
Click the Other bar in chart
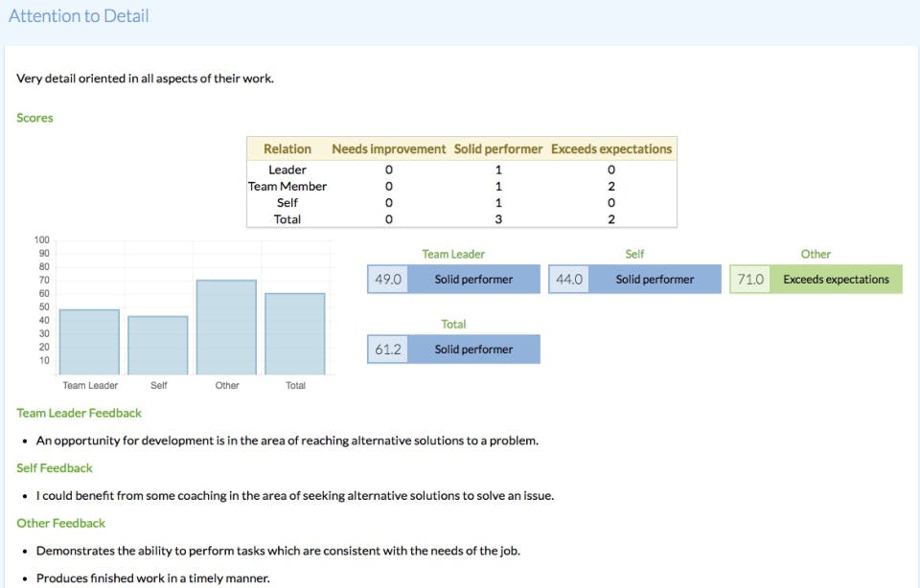[226, 328]
